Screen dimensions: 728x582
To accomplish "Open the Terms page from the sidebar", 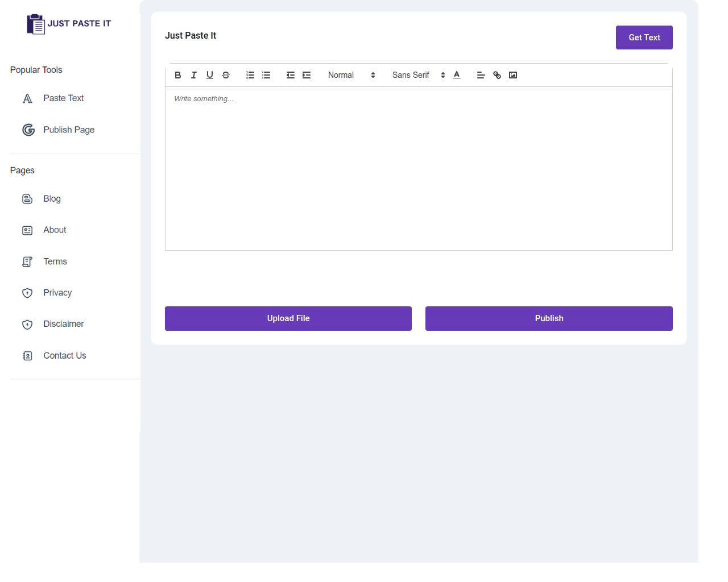I will [x=55, y=261].
